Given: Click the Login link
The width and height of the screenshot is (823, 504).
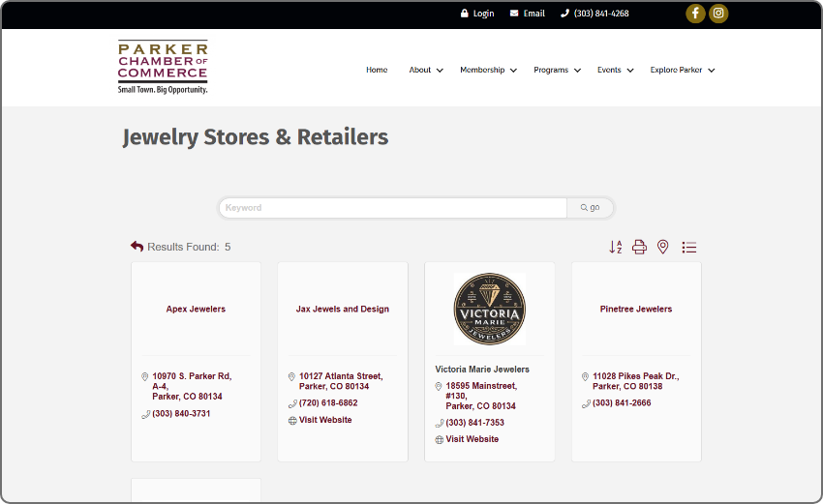Looking at the screenshot, I should 483,14.
